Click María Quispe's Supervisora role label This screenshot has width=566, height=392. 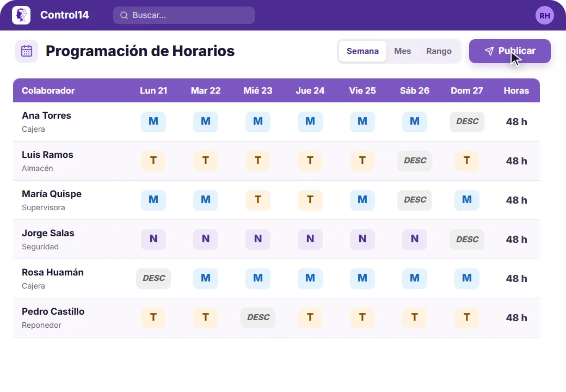pos(44,207)
